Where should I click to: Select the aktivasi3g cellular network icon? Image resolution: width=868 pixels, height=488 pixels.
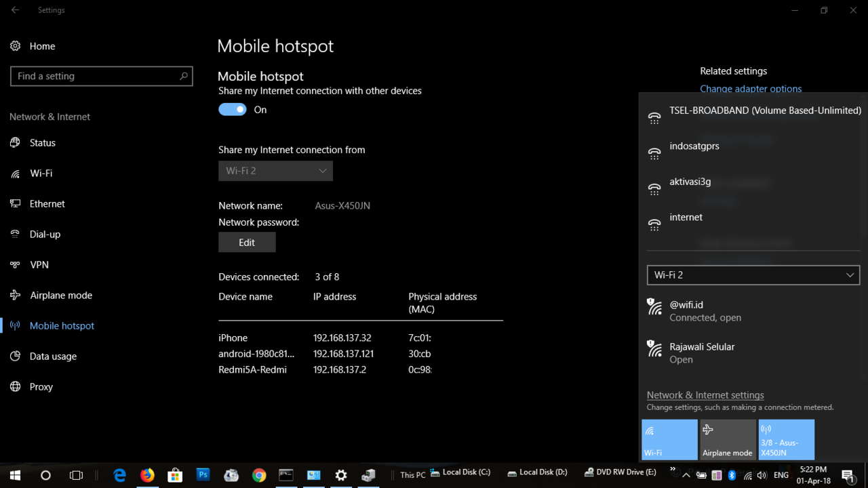click(654, 189)
